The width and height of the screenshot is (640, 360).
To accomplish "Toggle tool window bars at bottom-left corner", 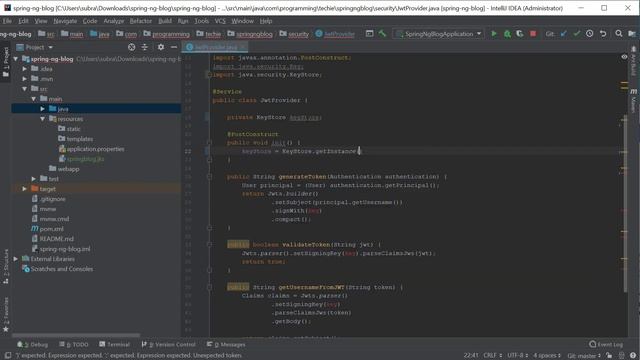I will point(8,356).
